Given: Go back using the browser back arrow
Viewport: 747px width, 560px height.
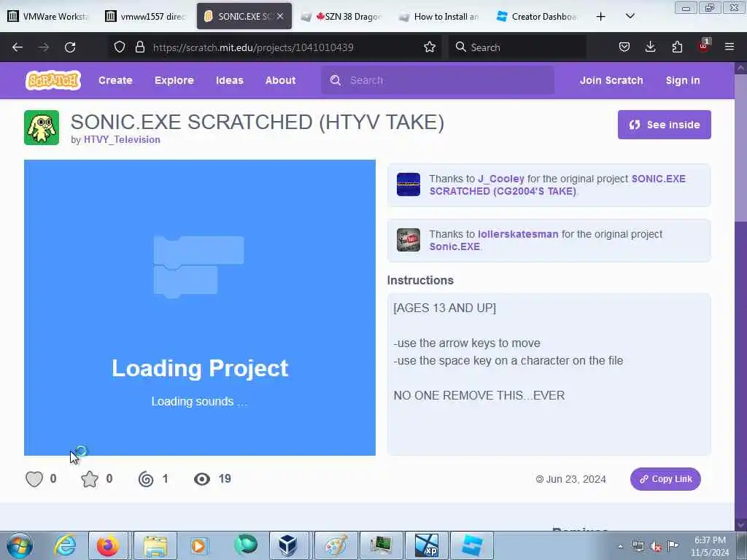Looking at the screenshot, I should pos(18,47).
